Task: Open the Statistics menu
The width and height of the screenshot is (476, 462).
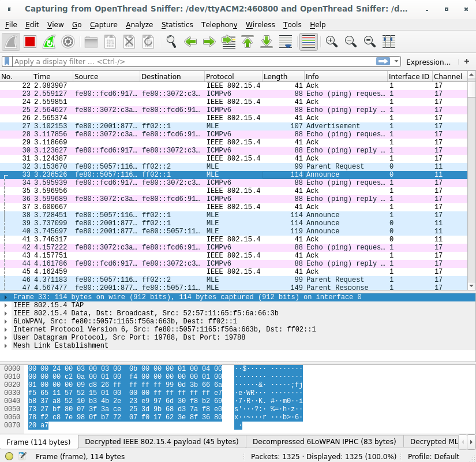Action: [177, 25]
